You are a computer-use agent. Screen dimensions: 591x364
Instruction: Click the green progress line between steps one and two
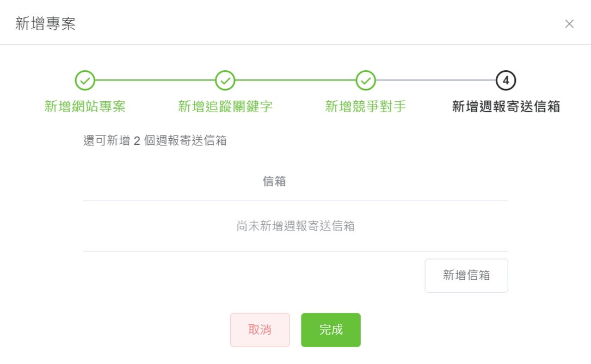point(155,81)
